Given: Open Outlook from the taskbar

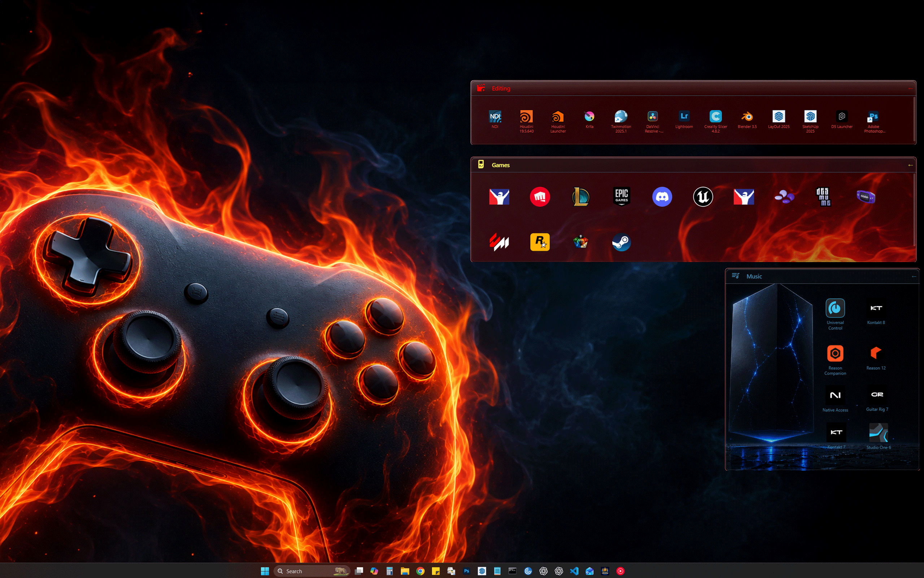Looking at the screenshot, I should point(589,571).
